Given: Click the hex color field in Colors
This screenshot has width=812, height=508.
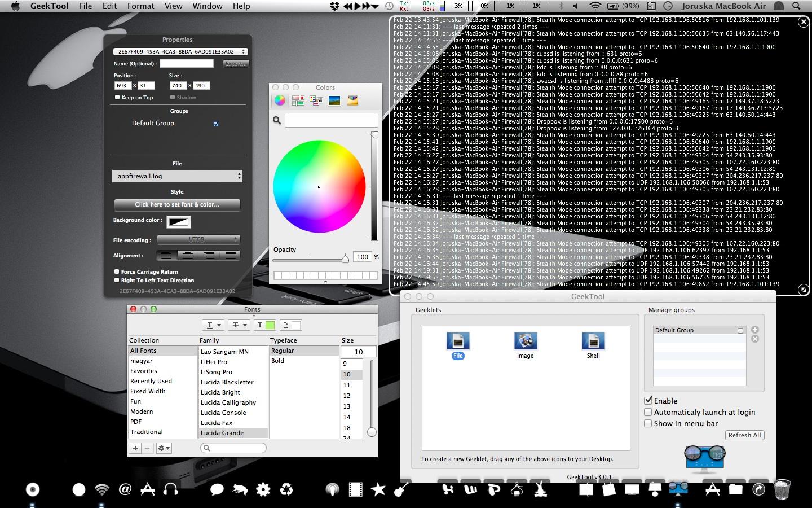Looking at the screenshot, I should pyautogui.click(x=332, y=120).
